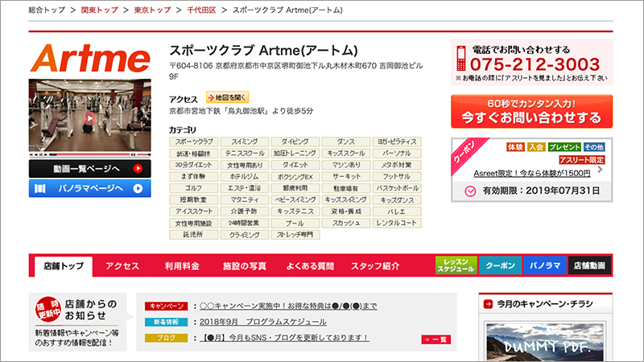644x362 pixels.
Task: Go to 千代田区 in the breadcrumb
Action: point(201,10)
